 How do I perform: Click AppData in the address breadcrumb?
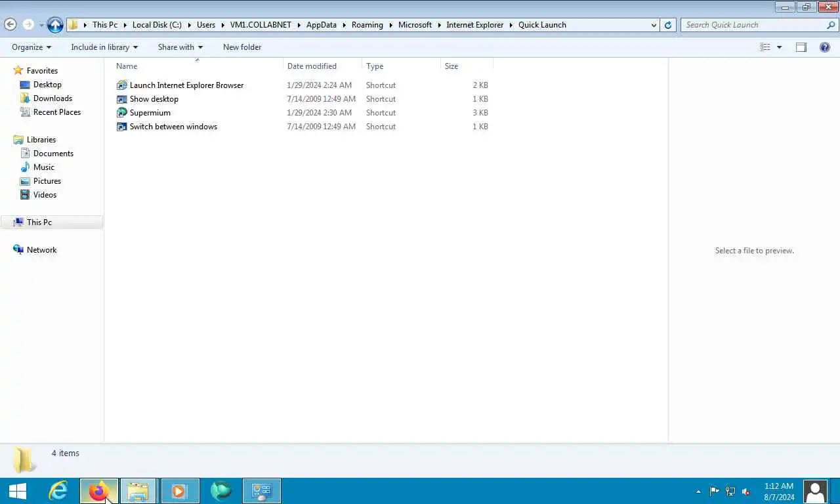pos(322,25)
